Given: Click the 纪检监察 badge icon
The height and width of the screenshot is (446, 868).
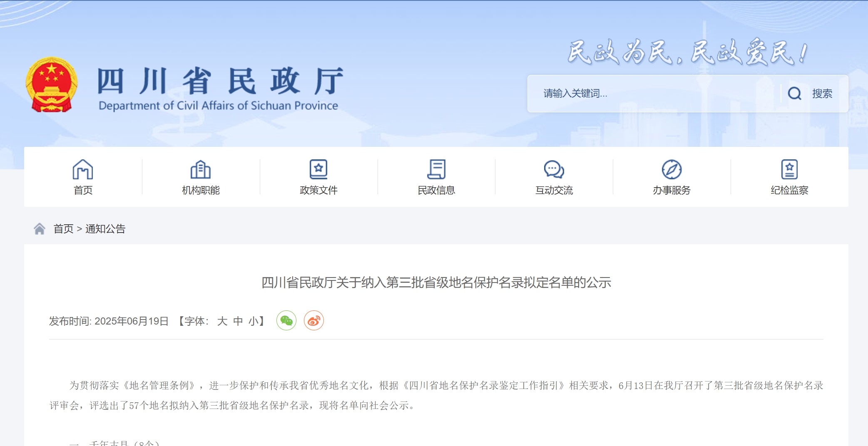Looking at the screenshot, I should [x=789, y=169].
